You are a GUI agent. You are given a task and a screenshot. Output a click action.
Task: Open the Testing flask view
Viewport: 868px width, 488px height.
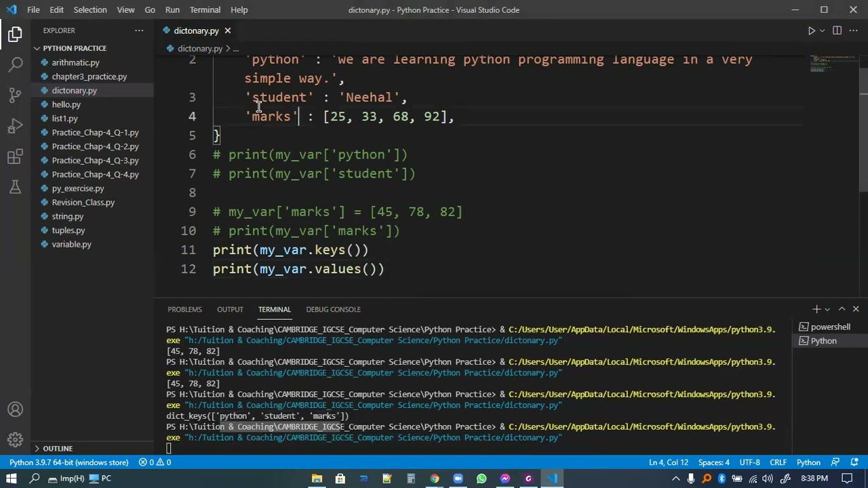[x=15, y=188]
